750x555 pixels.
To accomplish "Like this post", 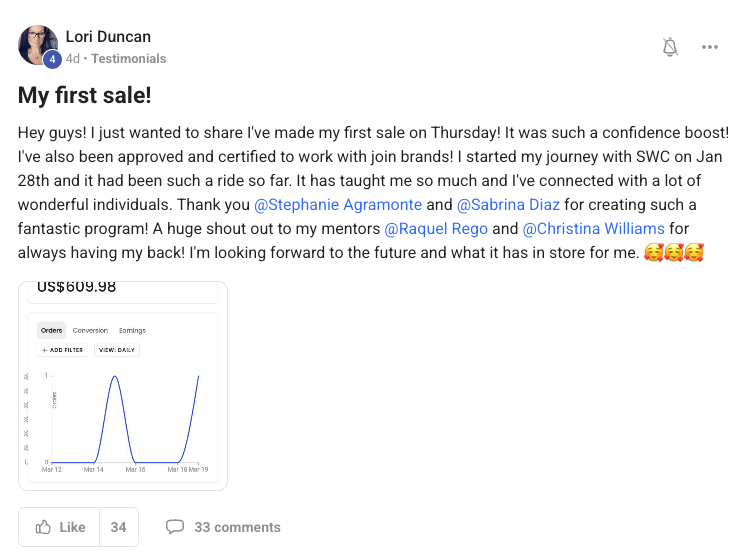I will click(60, 527).
